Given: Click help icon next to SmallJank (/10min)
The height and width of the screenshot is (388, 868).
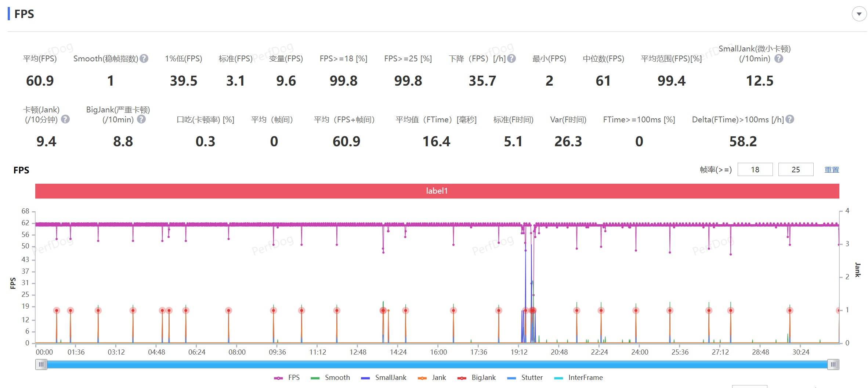Looking at the screenshot, I should [778, 59].
